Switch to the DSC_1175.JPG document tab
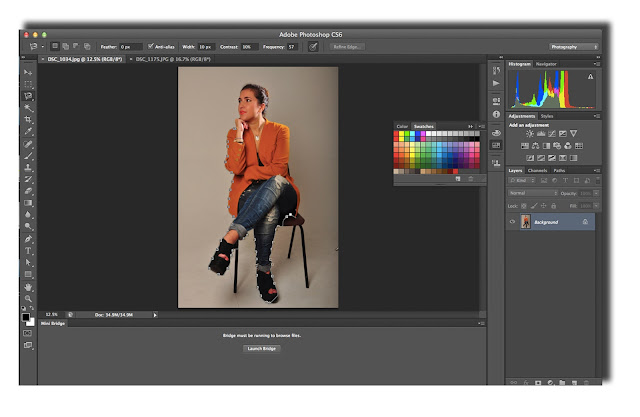This screenshot has height=417, width=640. [173, 59]
